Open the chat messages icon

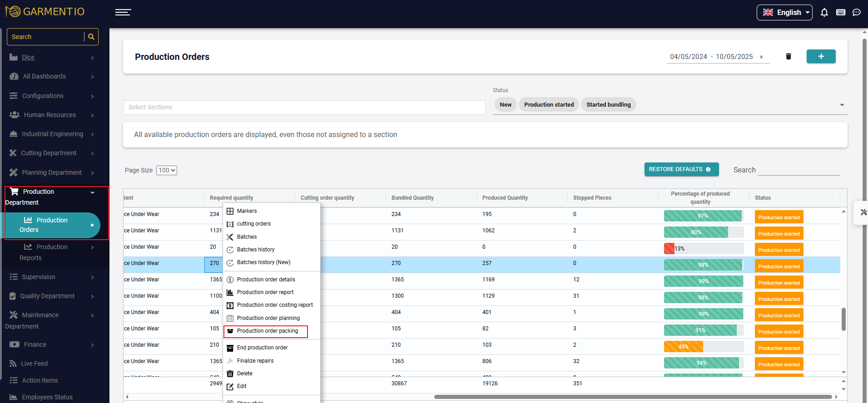(856, 12)
